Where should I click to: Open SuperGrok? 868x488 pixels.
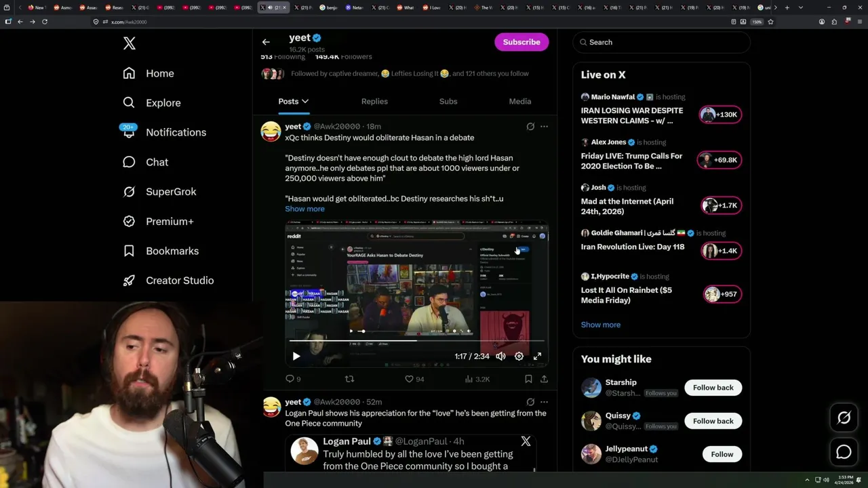pyautogui.click(x=159, y=192)
